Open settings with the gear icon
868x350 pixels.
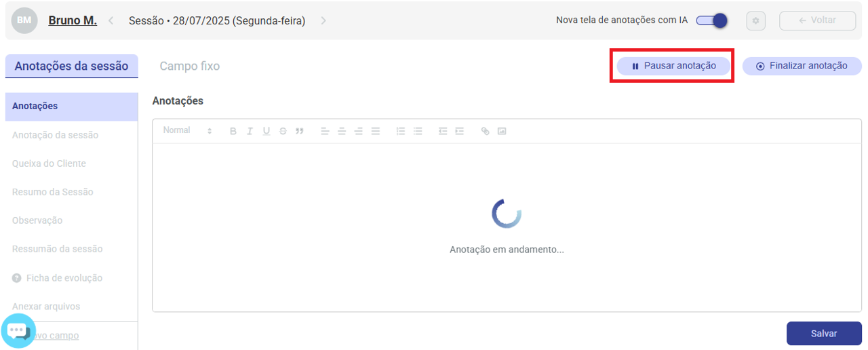point(756,21)
